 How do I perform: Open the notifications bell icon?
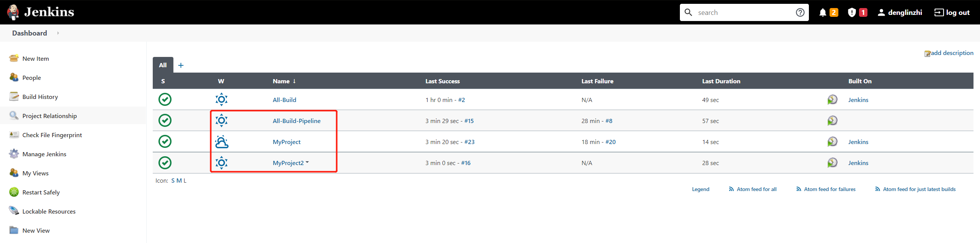tap(823, 13)
